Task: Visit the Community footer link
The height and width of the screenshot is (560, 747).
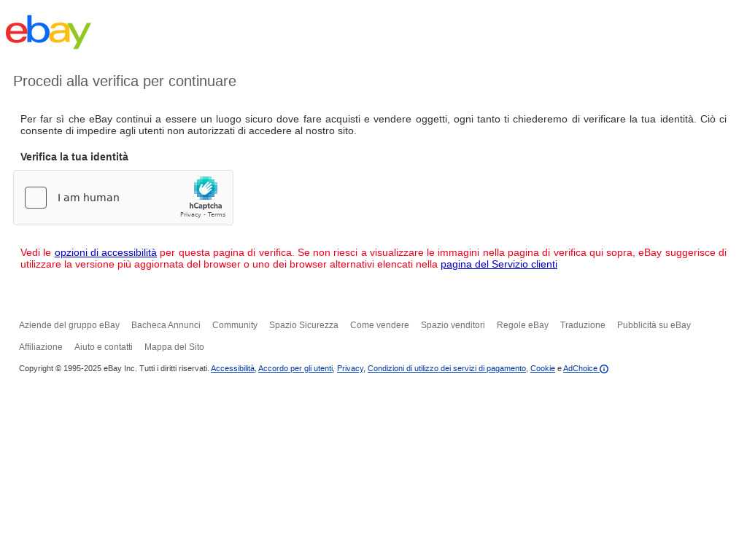Action: [235, 325]
